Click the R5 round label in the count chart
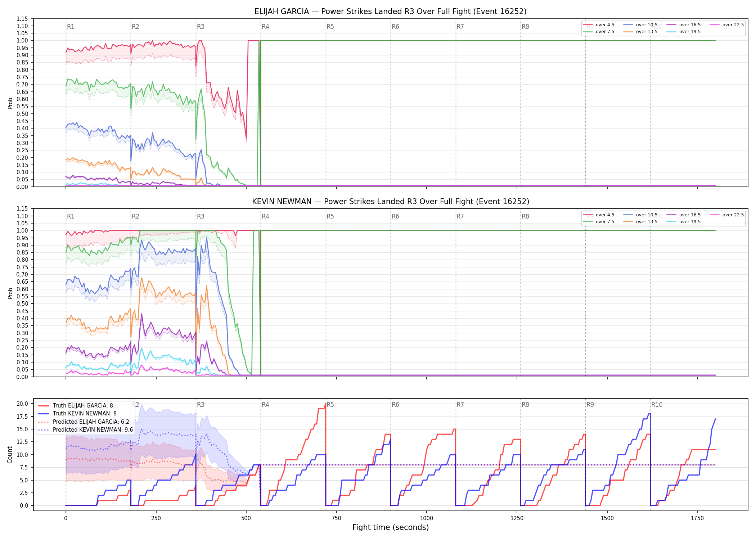This screenshot has width=756, height=540. [330, 405]
